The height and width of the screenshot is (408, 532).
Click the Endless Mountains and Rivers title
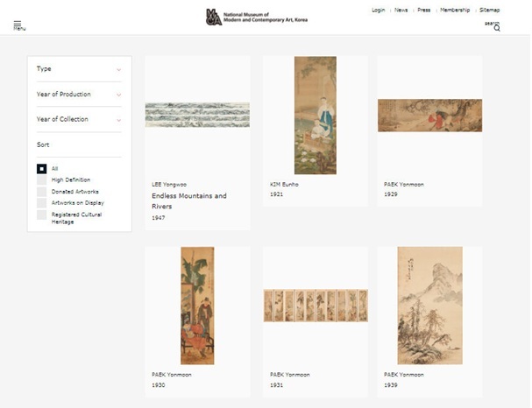coord(189,201)
